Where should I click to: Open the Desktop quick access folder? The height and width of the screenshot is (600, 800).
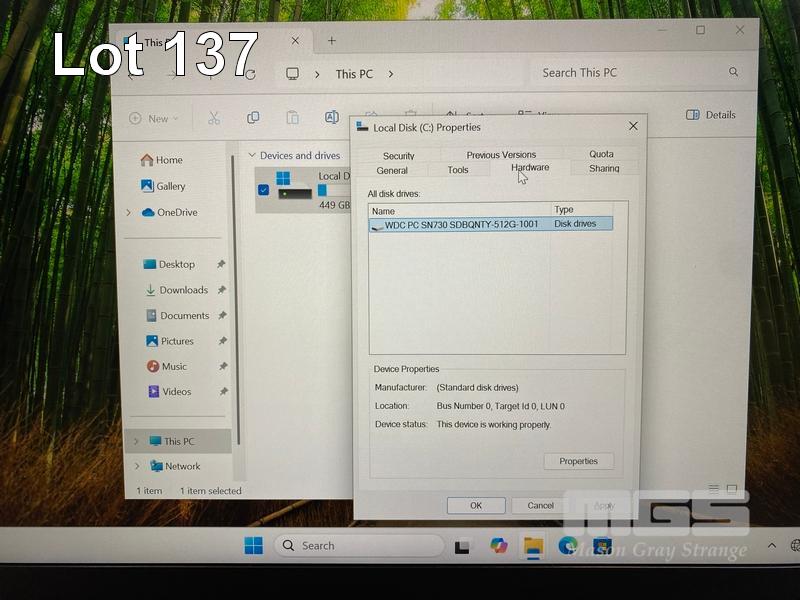(x=169, y=264)
